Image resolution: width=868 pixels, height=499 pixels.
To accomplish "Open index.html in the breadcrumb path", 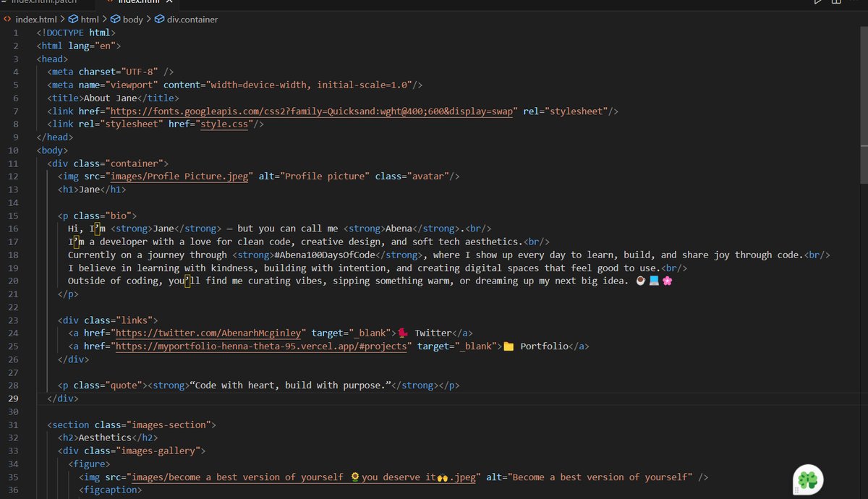I will (35, 20).
